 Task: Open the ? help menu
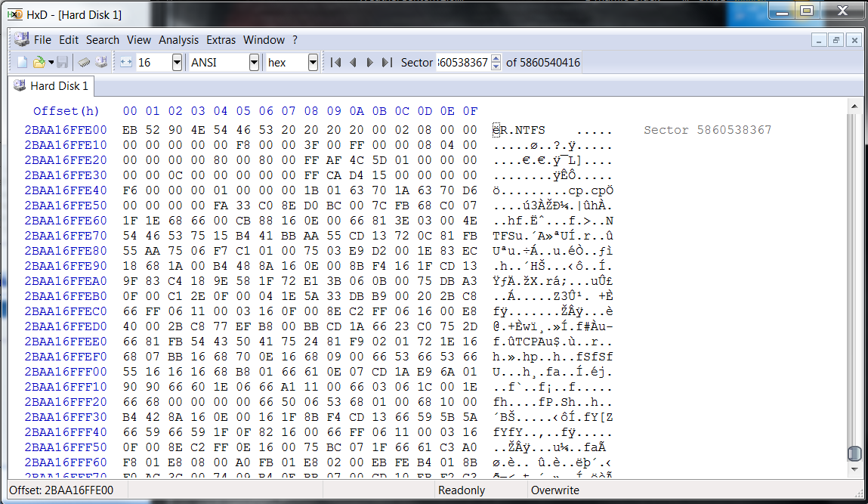[x=295, y=40]
